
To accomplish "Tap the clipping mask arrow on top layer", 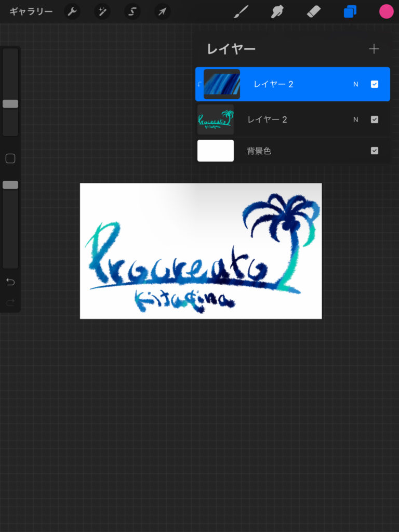I will click(199, 84).
